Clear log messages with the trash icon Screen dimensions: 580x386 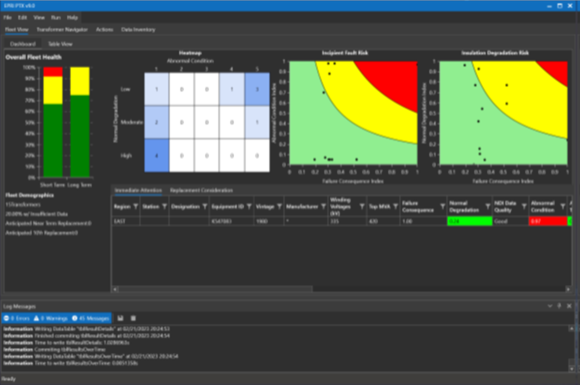click(x=133, y=318)
